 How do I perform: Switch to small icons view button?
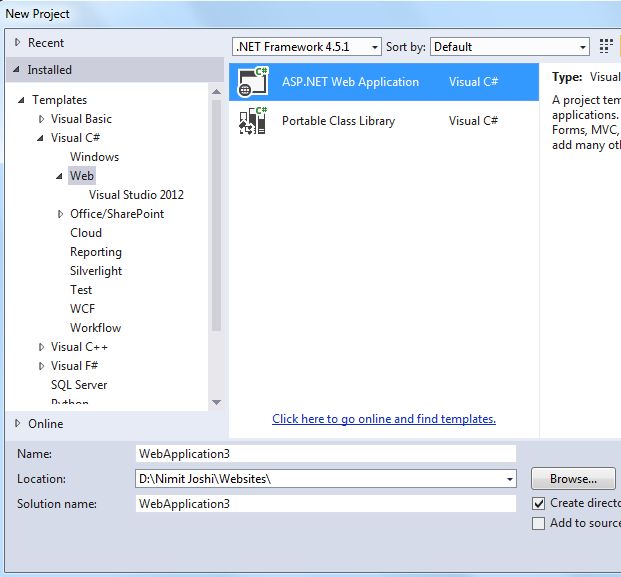click(x=606, y=46)
